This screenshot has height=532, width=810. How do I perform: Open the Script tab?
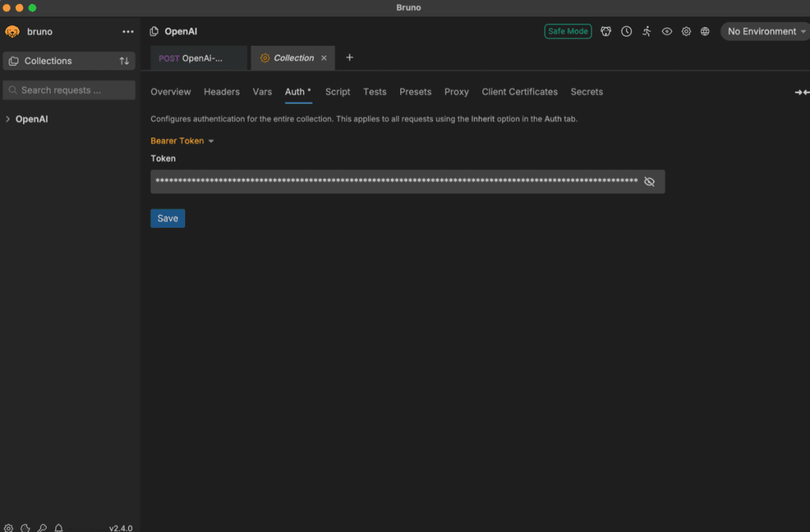[x=337, y=92]
